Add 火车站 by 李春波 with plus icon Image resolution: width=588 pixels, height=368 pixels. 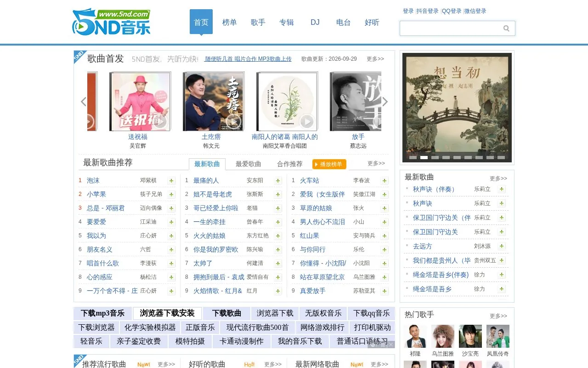coord(384,181)
